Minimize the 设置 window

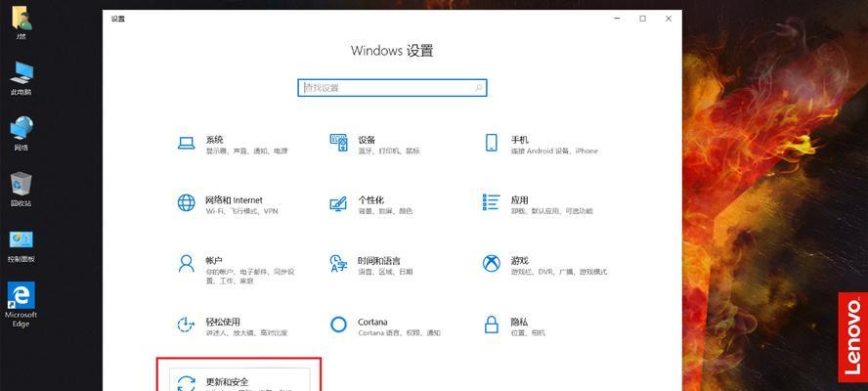(617, 19)
